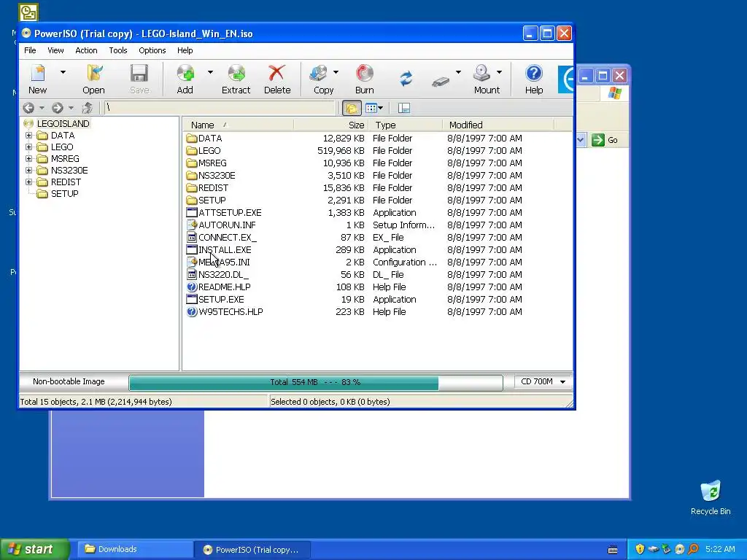Image resolution: width=747 pixels, height=560 pixels.
Task: Click the Up one level icon
Action: pos(88,108)
